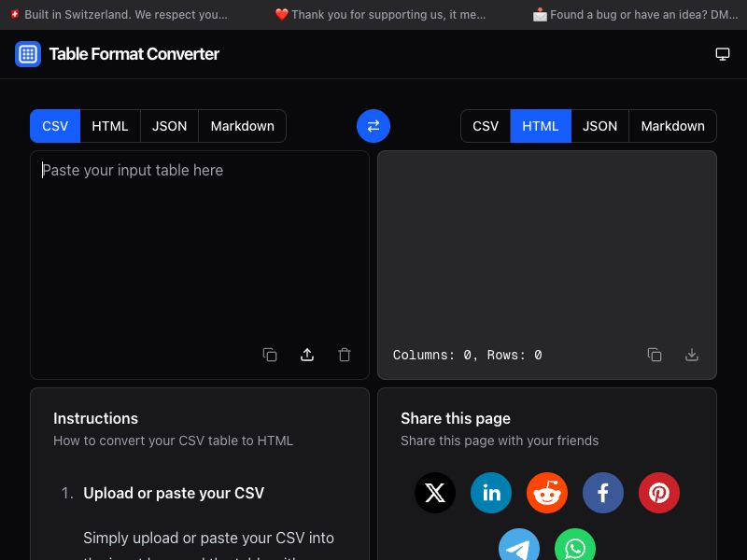
Task: Choose JSON as the input format
Action: [x=169, y=126]
